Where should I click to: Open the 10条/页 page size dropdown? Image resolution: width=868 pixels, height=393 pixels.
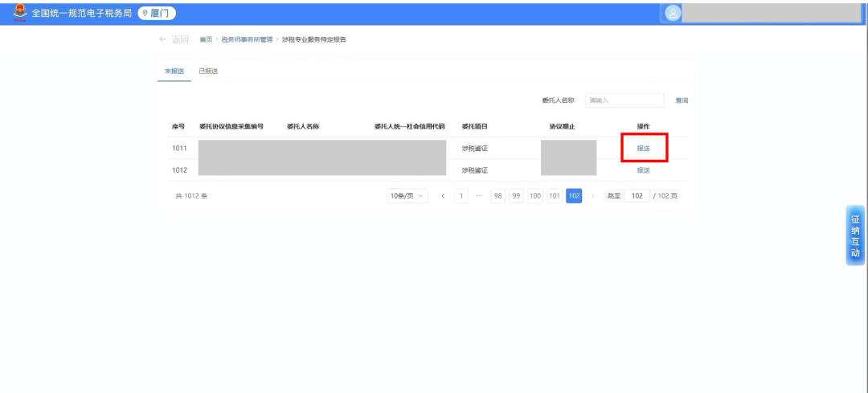click(x=407, y=196)
